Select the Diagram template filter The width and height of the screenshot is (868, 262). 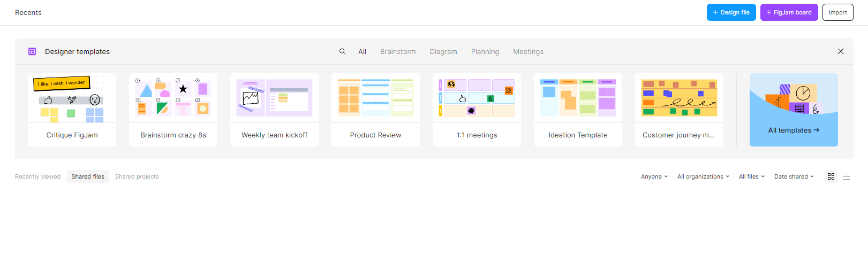[x=443, y=51]
